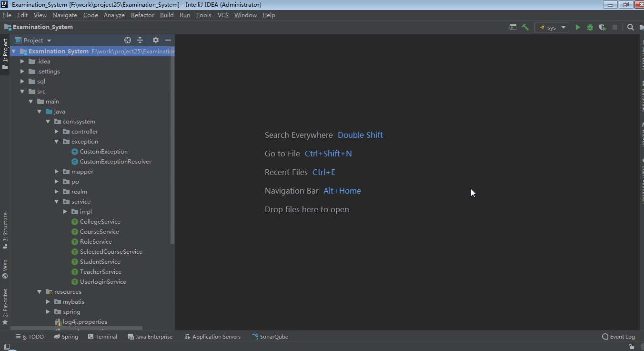Toggle the 7: Structure side tool window
Image resolution: width=644 pixels, height=351 pixels.
[x=5, y=231]
